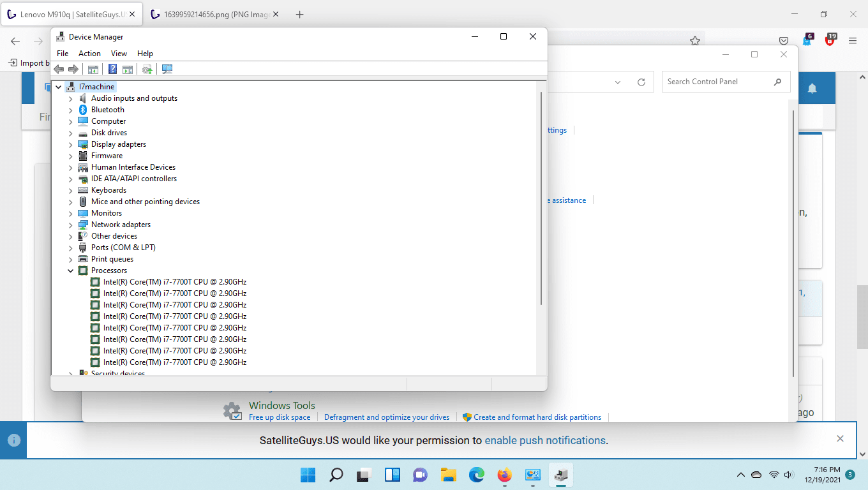Select the Print queues printer icon
Screen dimensions: 868x490
tap(83, 259)
